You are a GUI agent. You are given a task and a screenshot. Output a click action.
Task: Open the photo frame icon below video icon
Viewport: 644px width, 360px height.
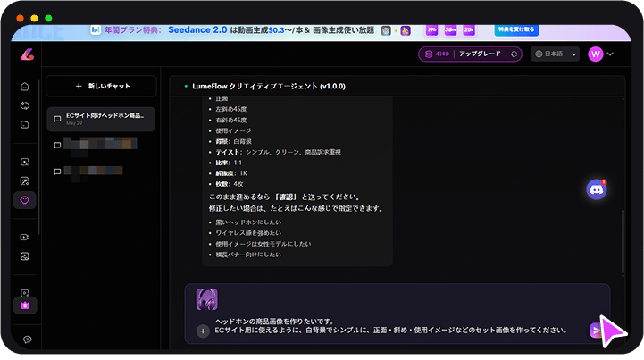pyautogui.click(x=25, y=256)
